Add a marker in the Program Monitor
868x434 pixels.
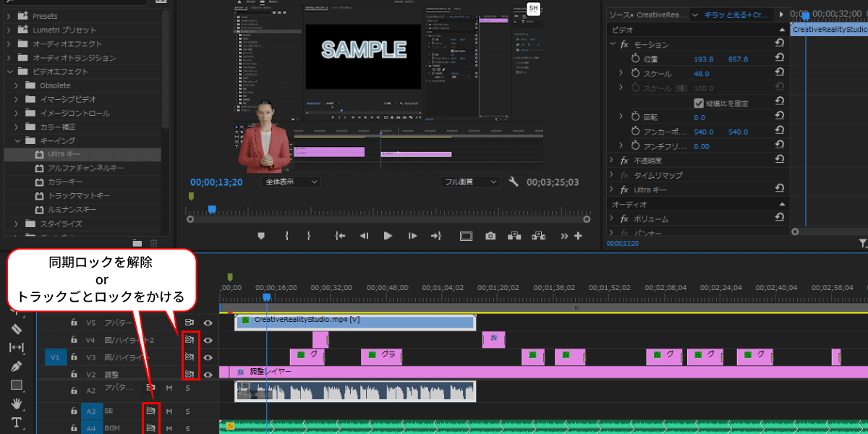tap(261, 236)
